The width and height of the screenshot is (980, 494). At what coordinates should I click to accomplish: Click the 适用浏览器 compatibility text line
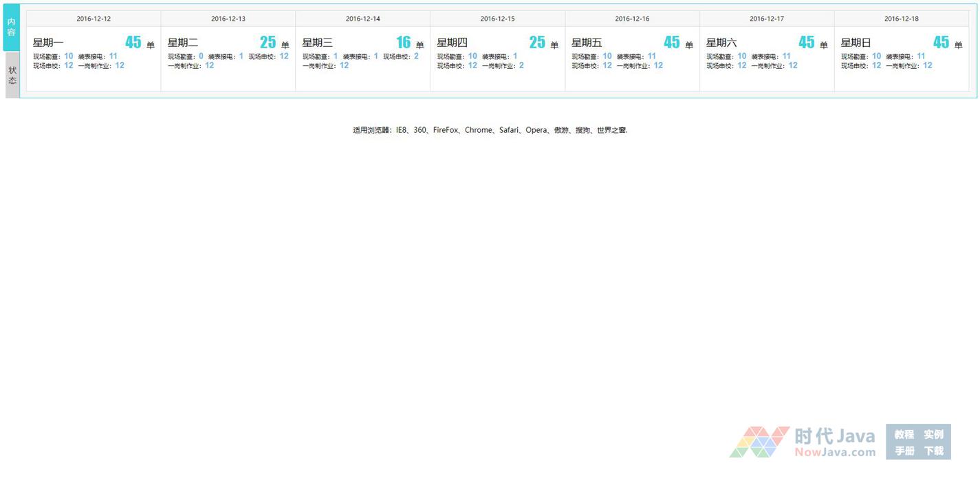(490, 130)
